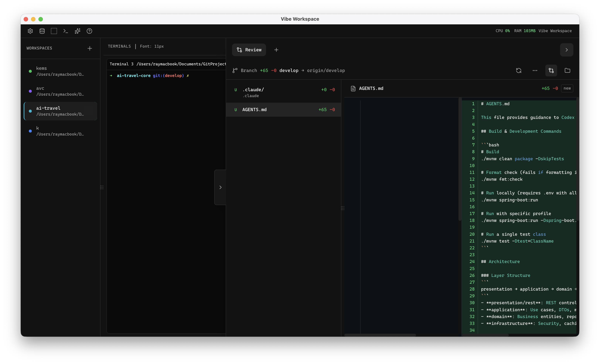The width and height of the screenshot is (600, 364).
Task: Click the CPU 0% indicator
Action: 503,31
